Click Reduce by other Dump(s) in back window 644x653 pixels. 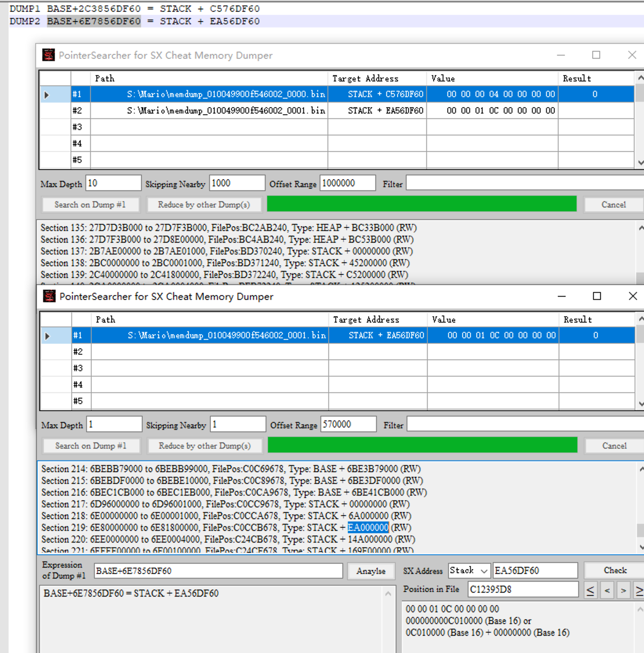coord(204,204)
